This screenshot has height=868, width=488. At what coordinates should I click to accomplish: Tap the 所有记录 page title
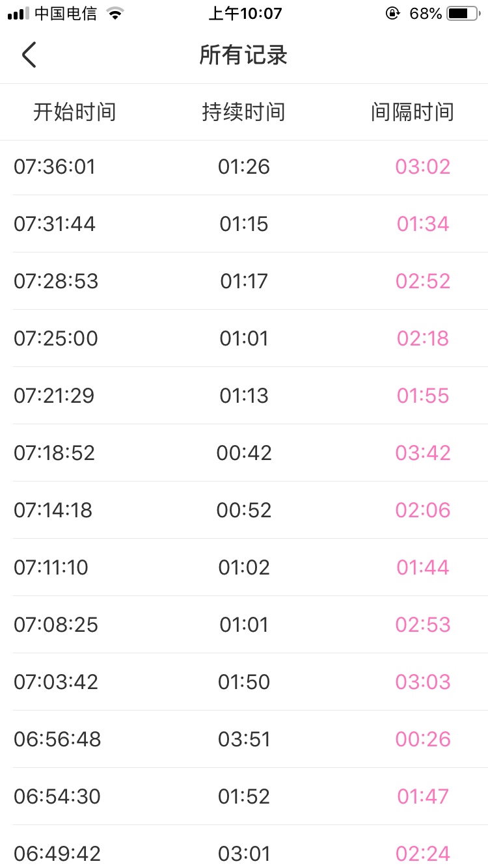coord(243,55)
